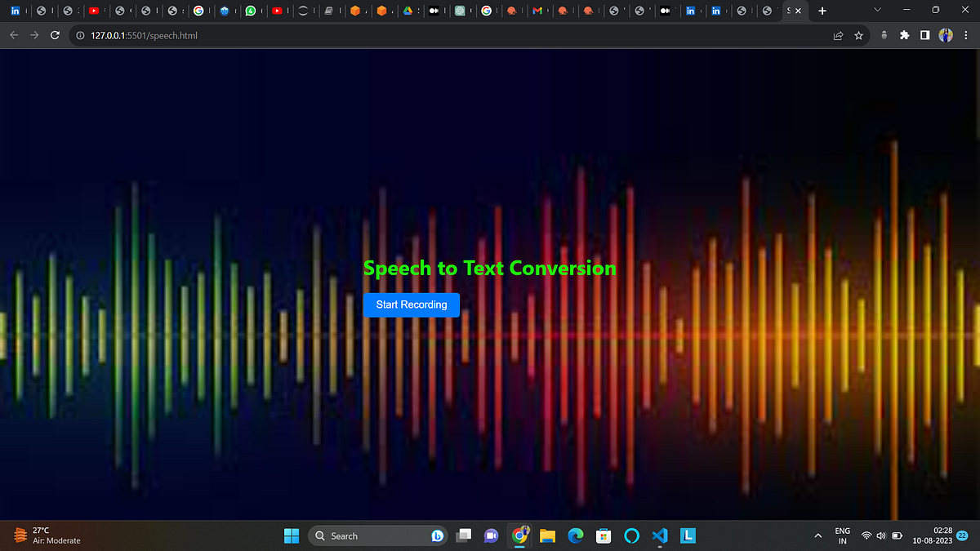Reload the page with the refresh button

(54, 35)
